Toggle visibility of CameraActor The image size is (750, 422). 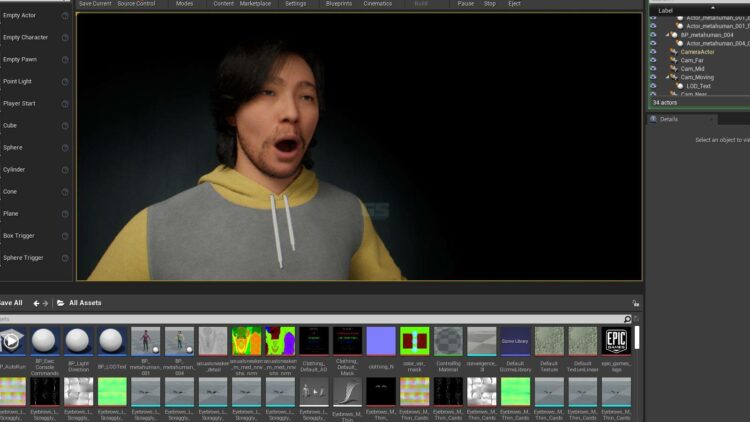653,52
